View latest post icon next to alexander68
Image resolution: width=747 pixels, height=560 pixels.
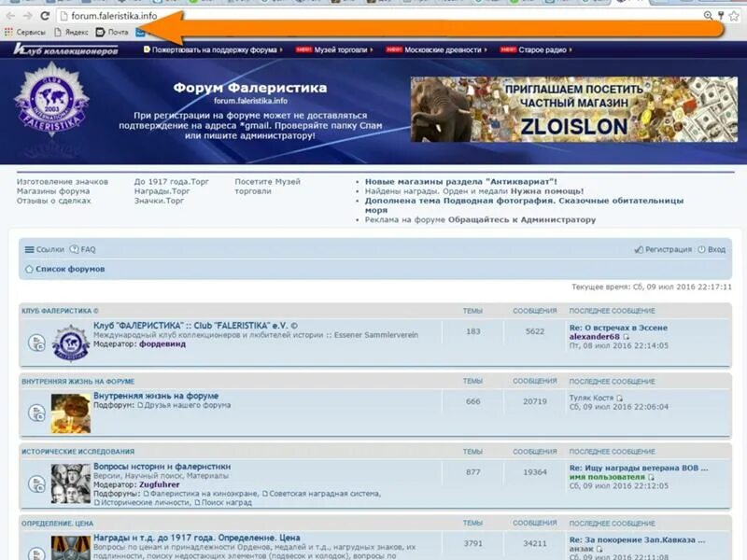[x=626, y=337]
